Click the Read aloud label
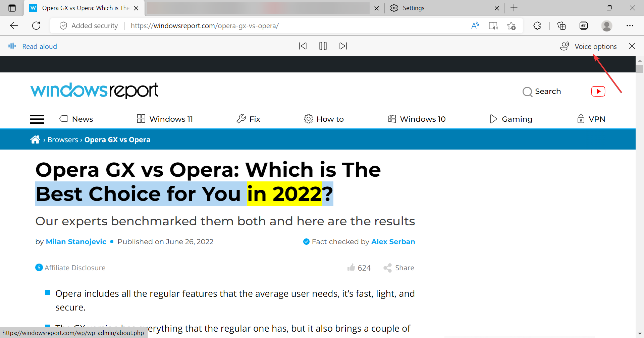The height and width of the screenshot is (338, 644). point(40,46)
